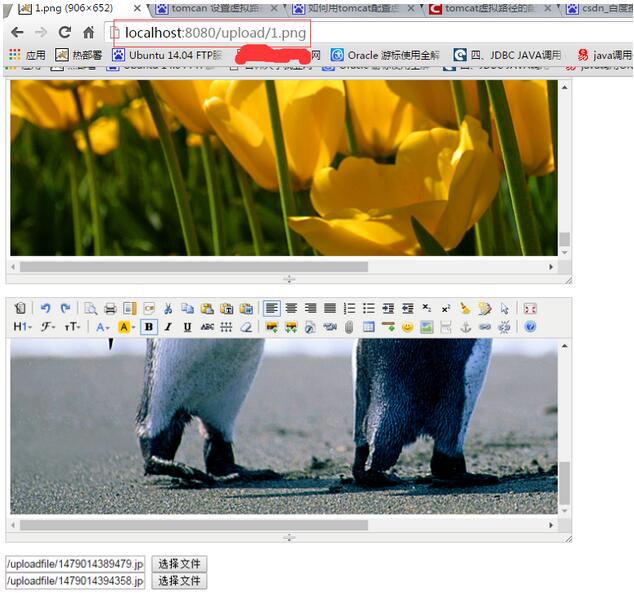The height and width of the screenshot is (593, 634).
Task: Open the Oracle bookmark in bookmarks bar
Action: [x=385, y=55]
